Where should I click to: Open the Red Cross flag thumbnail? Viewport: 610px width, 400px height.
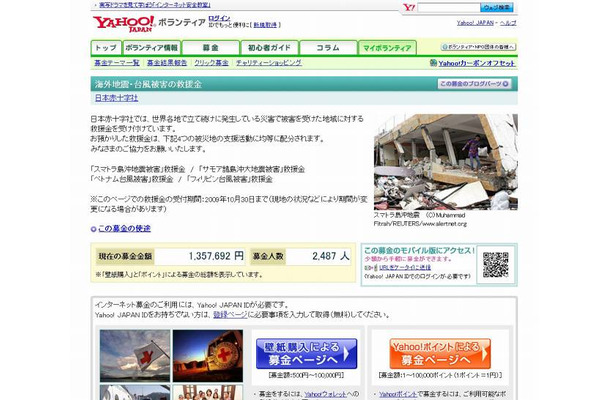coord(134,352)
